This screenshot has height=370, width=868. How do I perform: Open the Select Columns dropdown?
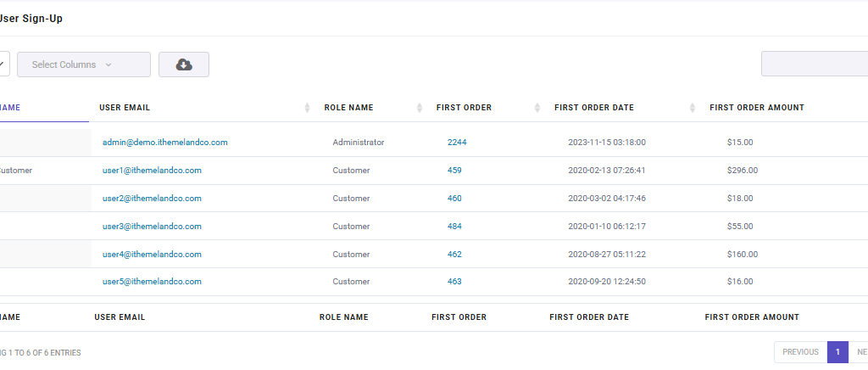click(84, 64)
